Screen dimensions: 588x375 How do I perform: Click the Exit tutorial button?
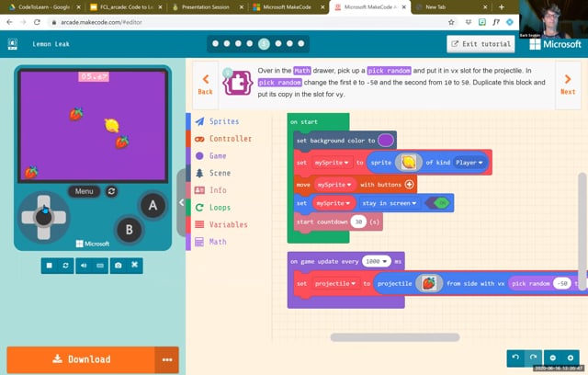click(x=481, y=44)
